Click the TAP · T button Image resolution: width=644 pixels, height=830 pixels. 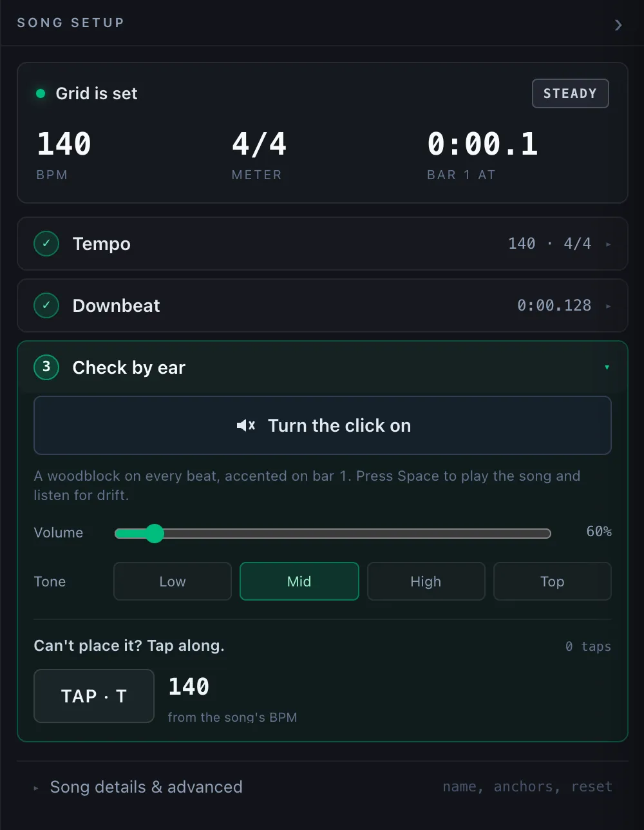point(94,696)
